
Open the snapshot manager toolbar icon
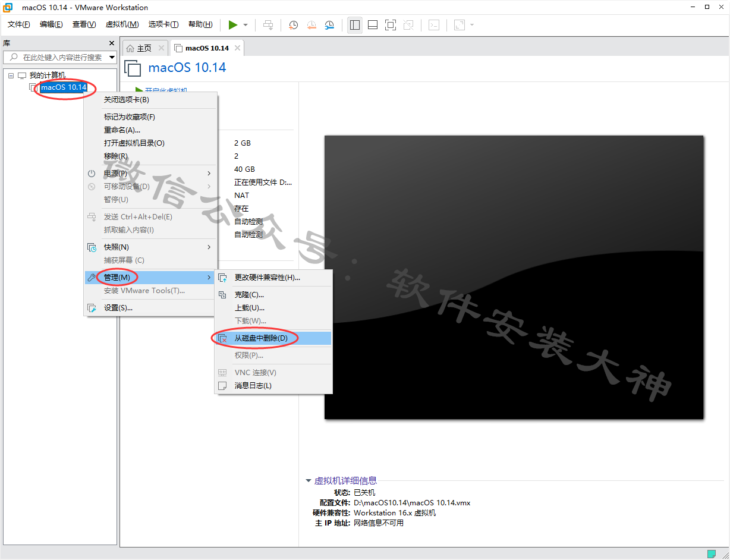click(329, 25)
